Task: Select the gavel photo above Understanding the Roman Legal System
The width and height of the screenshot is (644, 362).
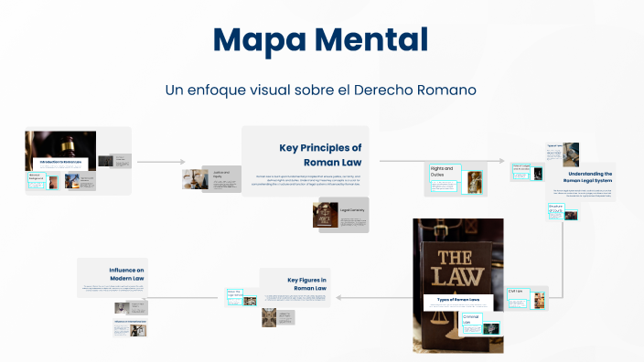Action: pos(571,154)
